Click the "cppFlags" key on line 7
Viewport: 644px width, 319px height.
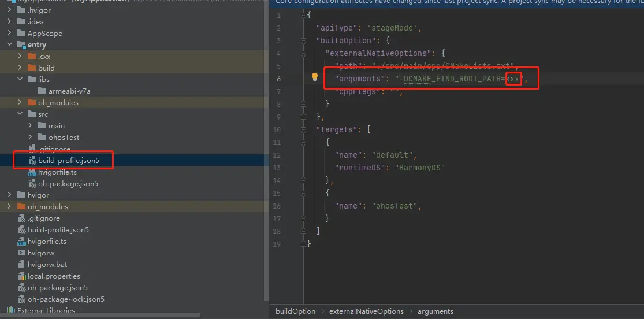pyautogui.click(x=358, y=91)
